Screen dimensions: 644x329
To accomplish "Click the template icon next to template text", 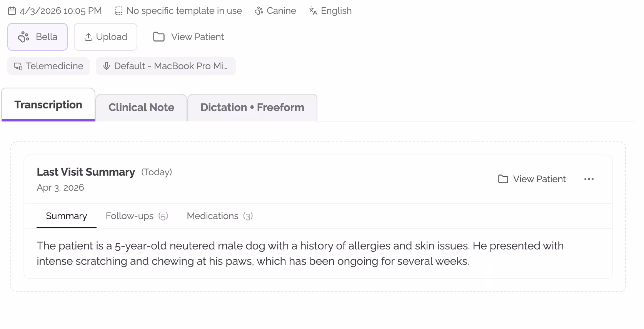I will [119, 11].
